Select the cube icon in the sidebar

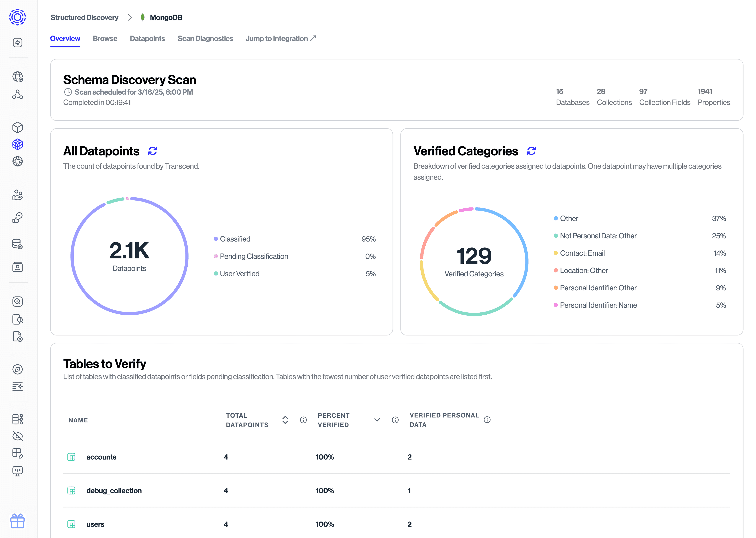[18, 127]
